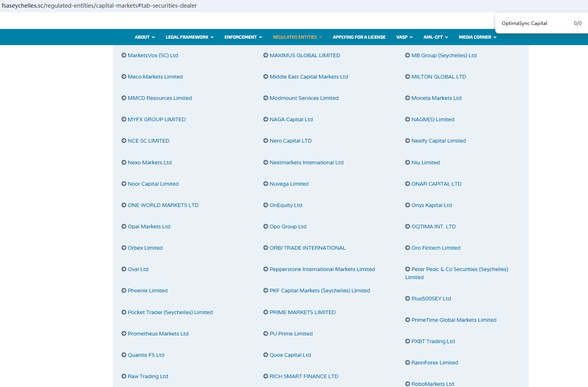Click the arrow icon beside Niu Limited

click(407, 162)
